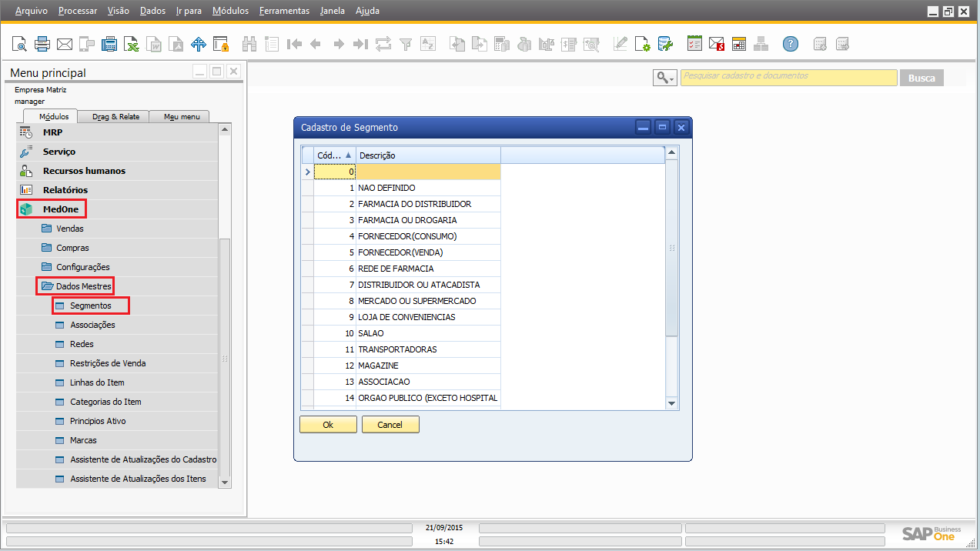The image size is (980, 551).
Task: Open Associações in the menu tree
Action: (92, 325)
